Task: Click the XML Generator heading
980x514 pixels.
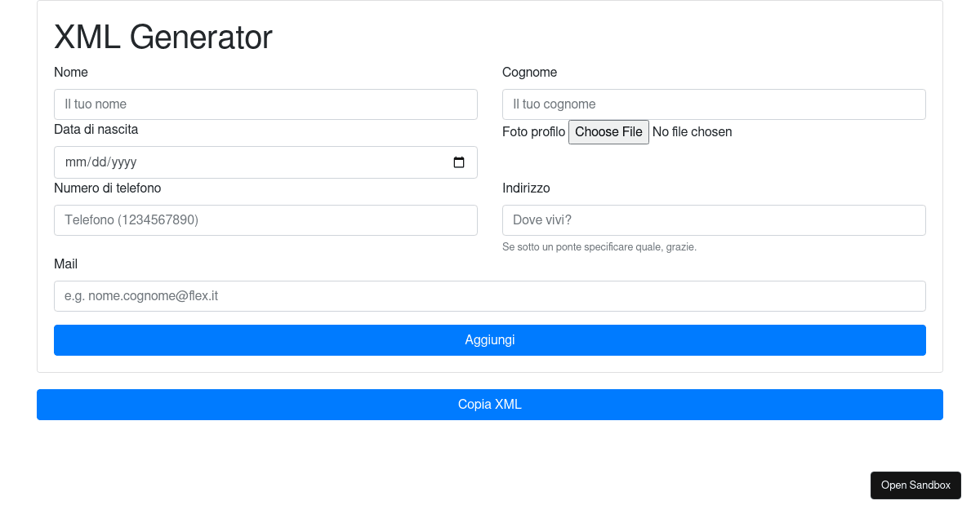Action: 163,38
